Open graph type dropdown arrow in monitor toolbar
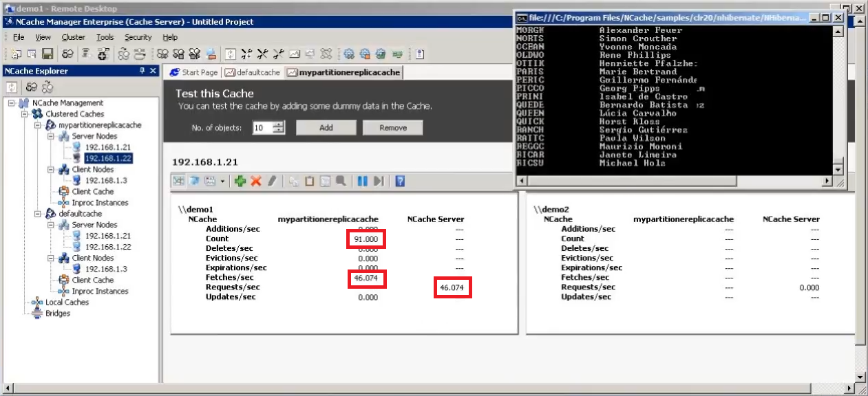 (222, 181)
